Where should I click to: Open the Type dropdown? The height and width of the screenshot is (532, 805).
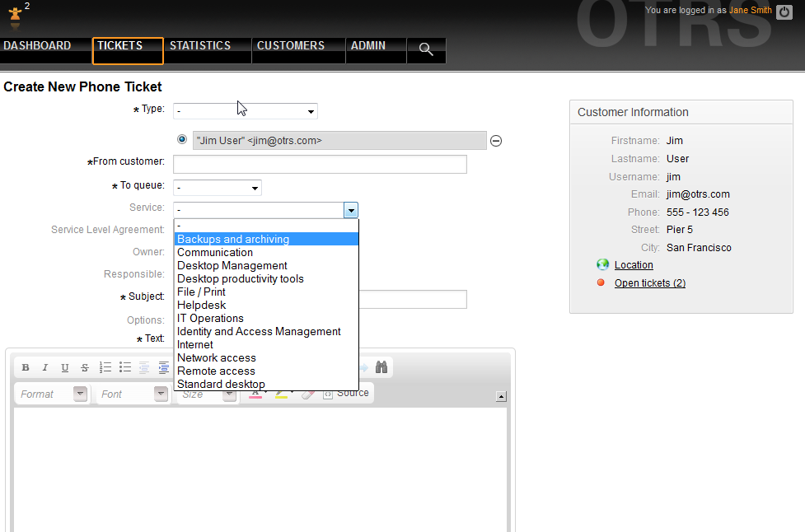(x=246, y=111)
